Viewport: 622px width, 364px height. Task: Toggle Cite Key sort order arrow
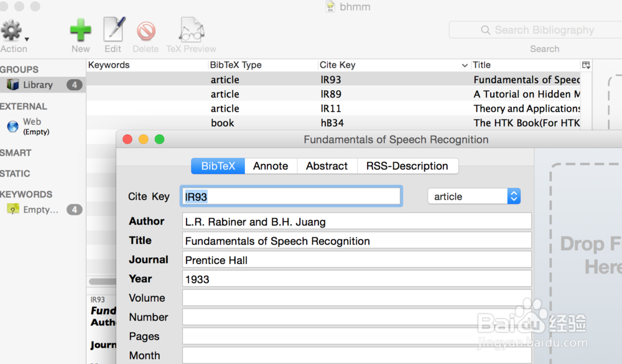point(465,65)
